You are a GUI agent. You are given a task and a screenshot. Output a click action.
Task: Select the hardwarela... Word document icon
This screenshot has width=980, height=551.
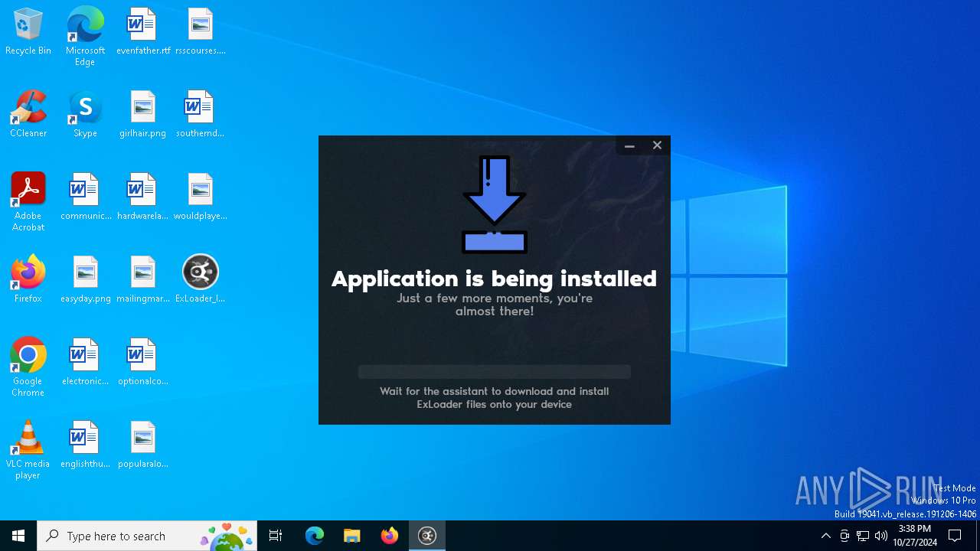pyautogui.click(x=143, y=197)
